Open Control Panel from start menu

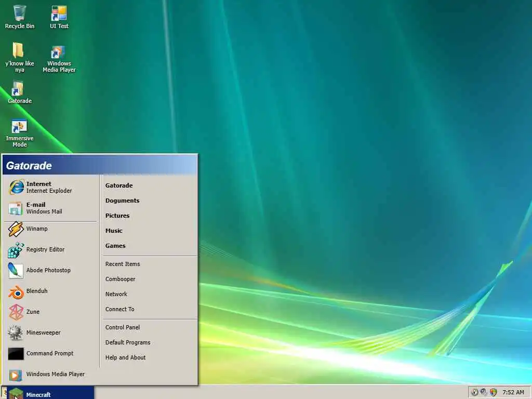point(123,327)
